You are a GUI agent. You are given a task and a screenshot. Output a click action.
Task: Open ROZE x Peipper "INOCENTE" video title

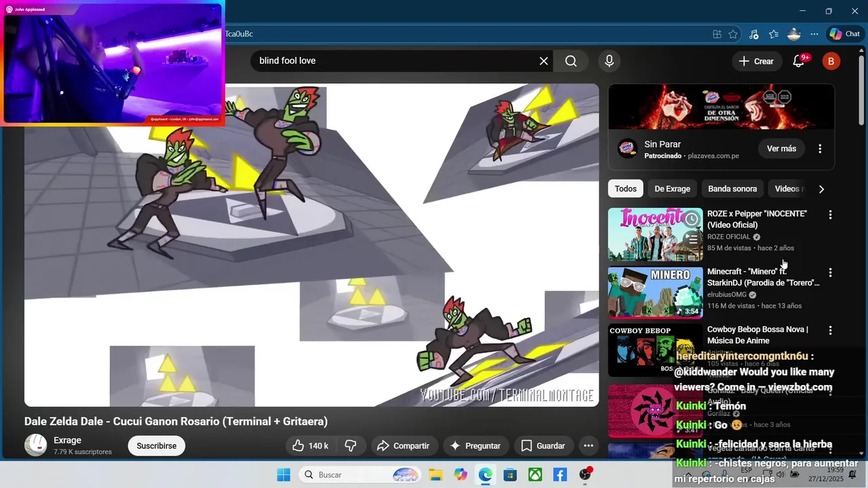click(x=757, y=219)
